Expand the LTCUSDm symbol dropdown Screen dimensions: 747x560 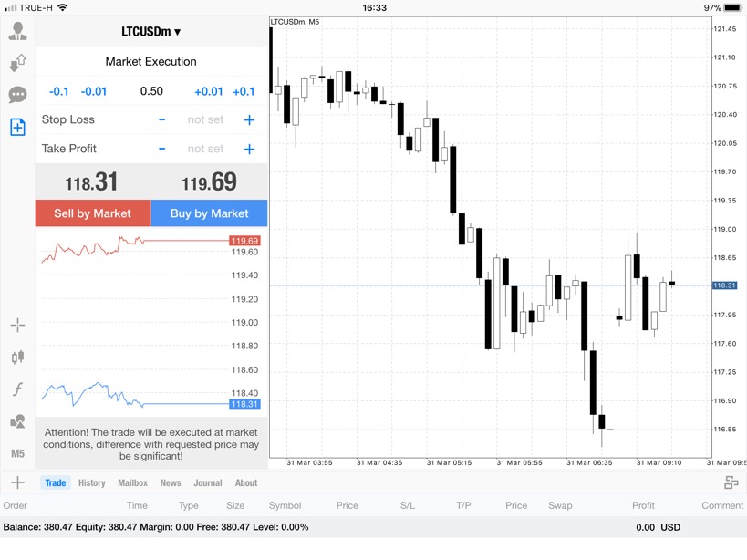click(151, 32)
